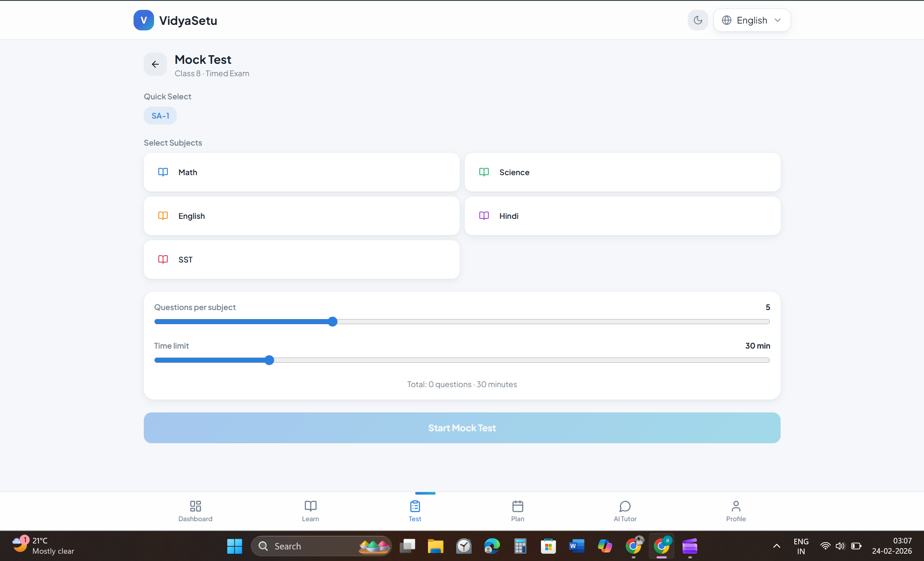Toggle dark mode with moon icon
The image size is (924, 561).
(x=698, y=20)
